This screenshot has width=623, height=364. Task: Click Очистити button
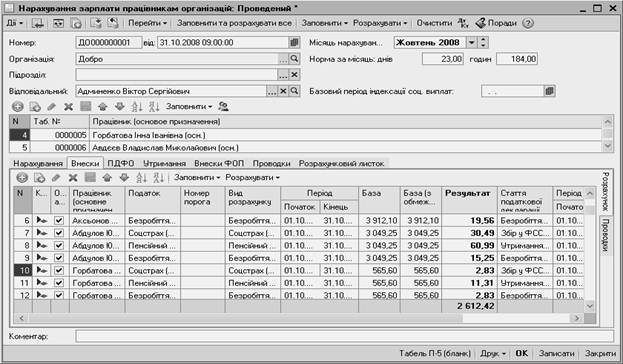pyautogui.click(x=434, y=23)
